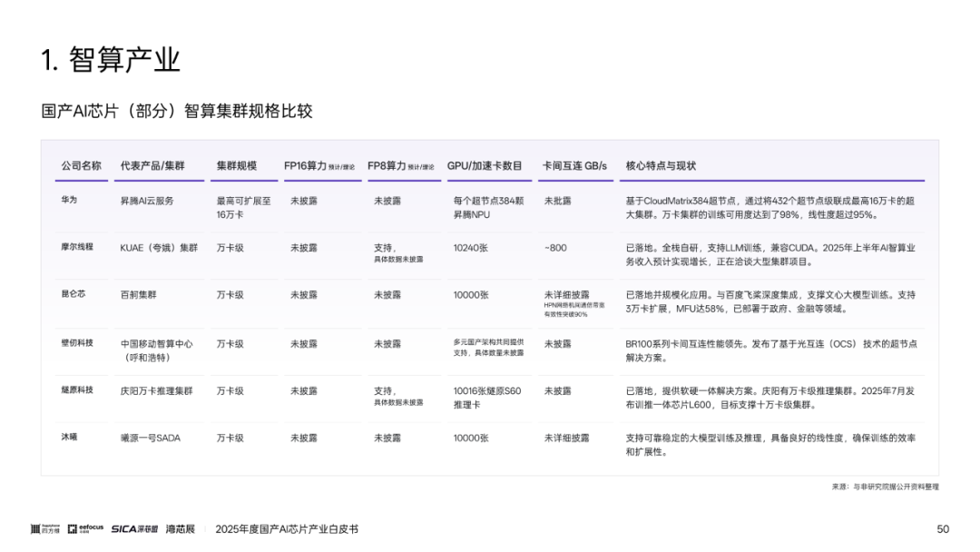Select the company name '壁仞科技'
980x552 pixels.
coord(77,342)
